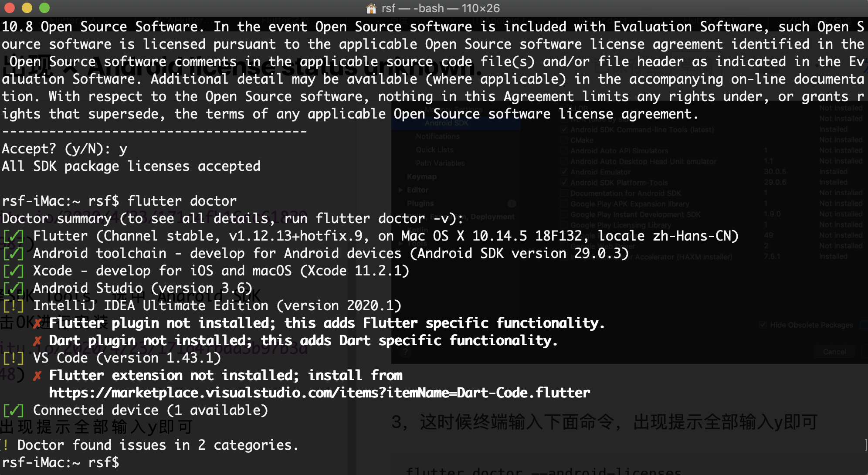This screenshot has height=475, width=868.
Task: Click the checkmark beside Connected device line
Action: pyautogui.click(x=14, y=411)
